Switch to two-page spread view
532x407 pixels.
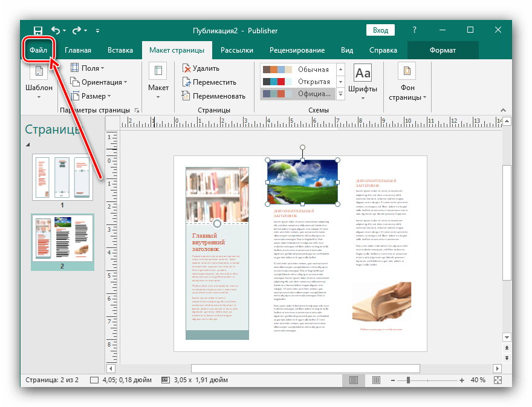(375, 380)
